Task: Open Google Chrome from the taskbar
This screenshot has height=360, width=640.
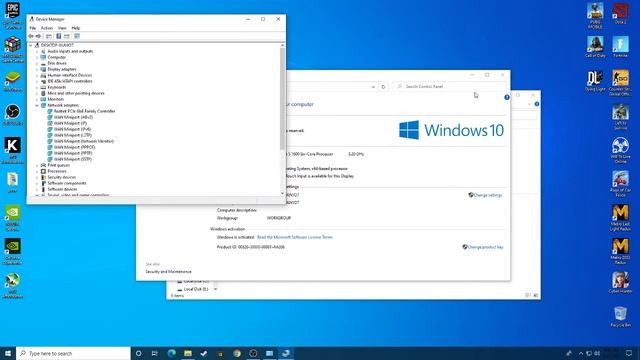Action: pos(237,353)
